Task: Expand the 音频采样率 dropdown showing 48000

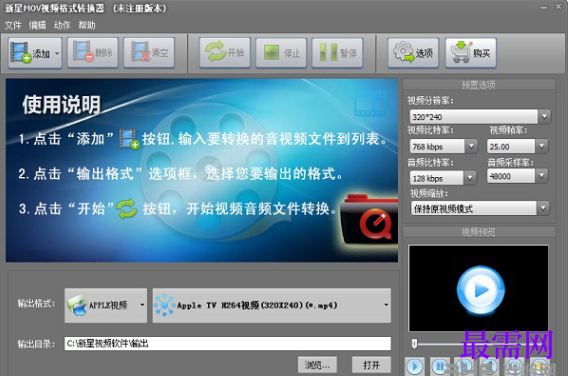Action: pyautogui.click(x=541, y=176)
